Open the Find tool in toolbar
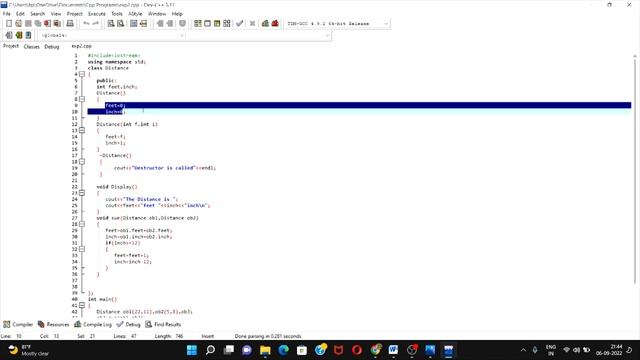Screen dimensions: 640x360 111,24
